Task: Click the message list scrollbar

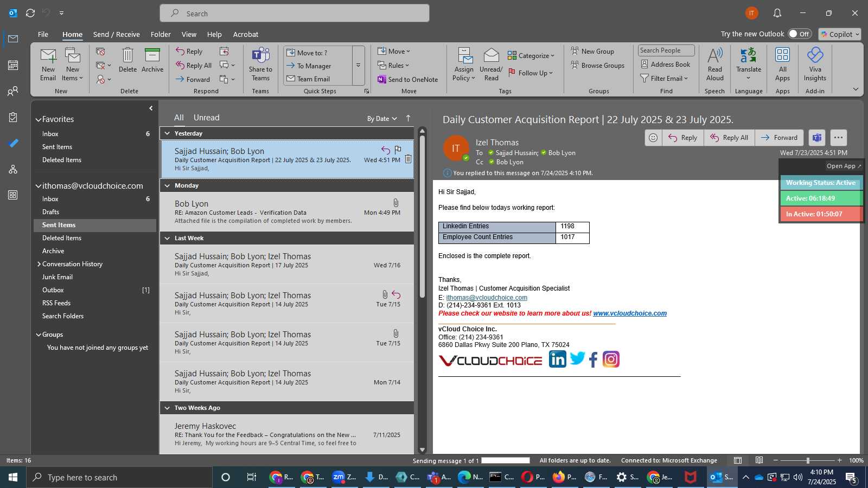Action: click(x=422, y=217)
